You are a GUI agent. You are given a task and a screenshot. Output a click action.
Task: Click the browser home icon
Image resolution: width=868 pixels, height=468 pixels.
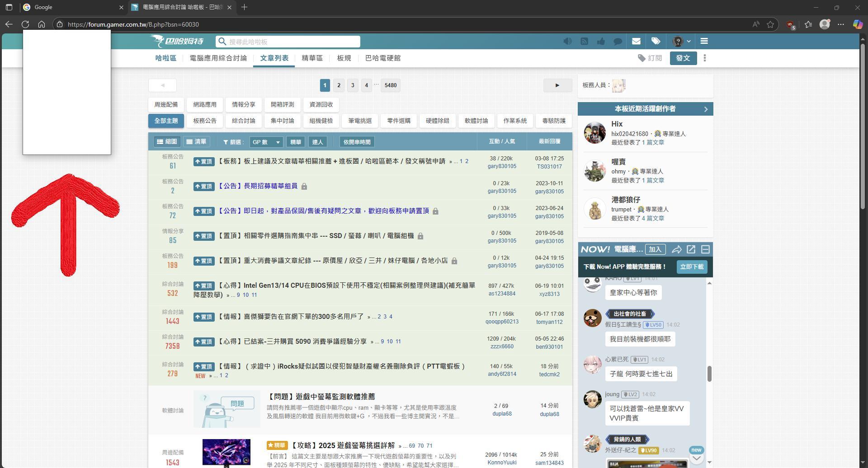pos(42,24)
